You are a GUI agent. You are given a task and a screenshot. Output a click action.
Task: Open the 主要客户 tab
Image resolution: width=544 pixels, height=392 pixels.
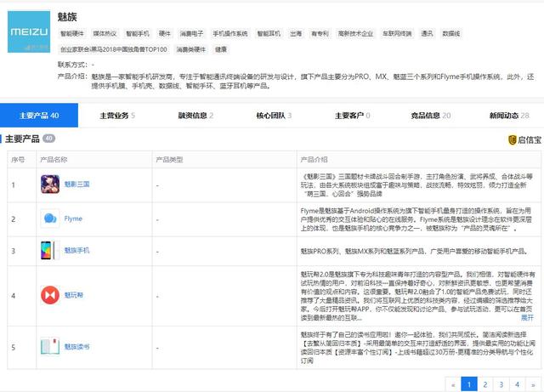click(x=352, y=116)
